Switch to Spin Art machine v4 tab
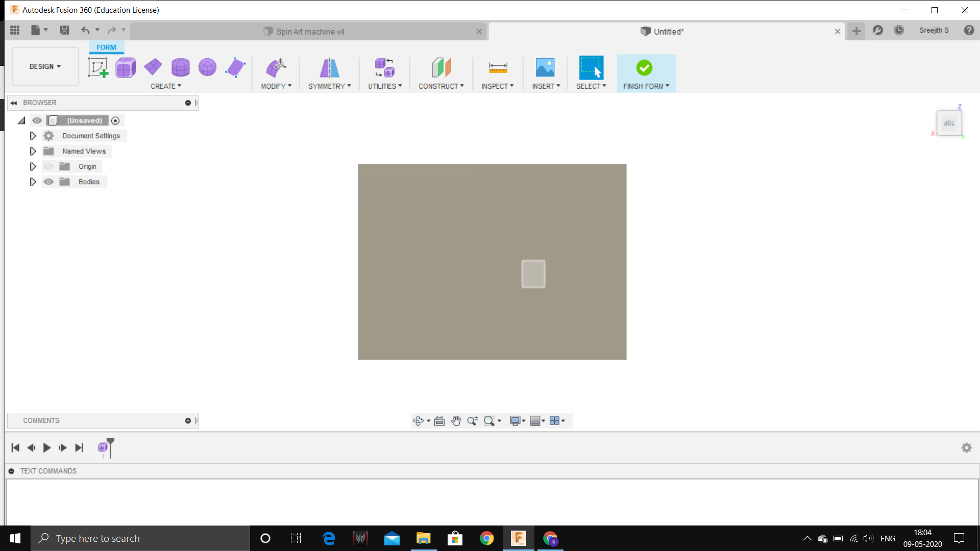Image resolution: width=980 pixels, height=551 pixels. tap(310, 32)
